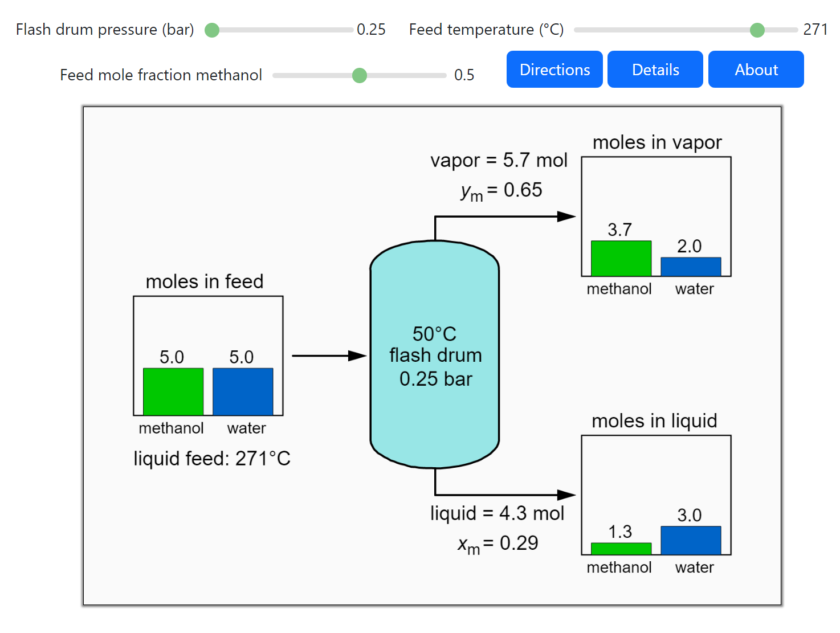Viewport: 840px width, 633px height.
Task: Click the green methanol bar in liquid chart
Action: click(x=621, y=549)
